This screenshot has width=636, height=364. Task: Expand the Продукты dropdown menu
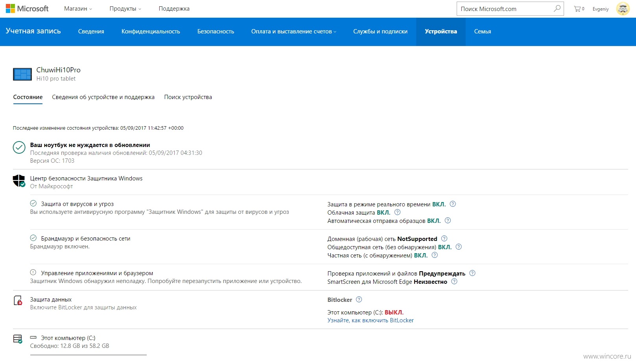pyautogui.click(x=125, y=9)
